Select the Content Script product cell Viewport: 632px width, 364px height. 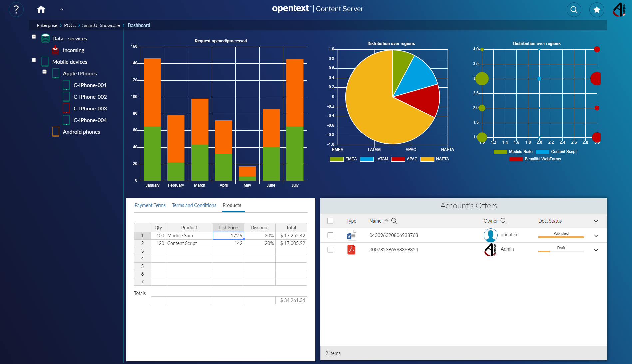(189, 243)
